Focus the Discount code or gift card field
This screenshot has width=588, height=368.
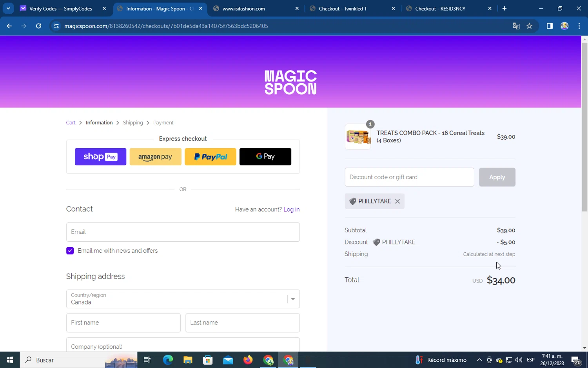409,177
